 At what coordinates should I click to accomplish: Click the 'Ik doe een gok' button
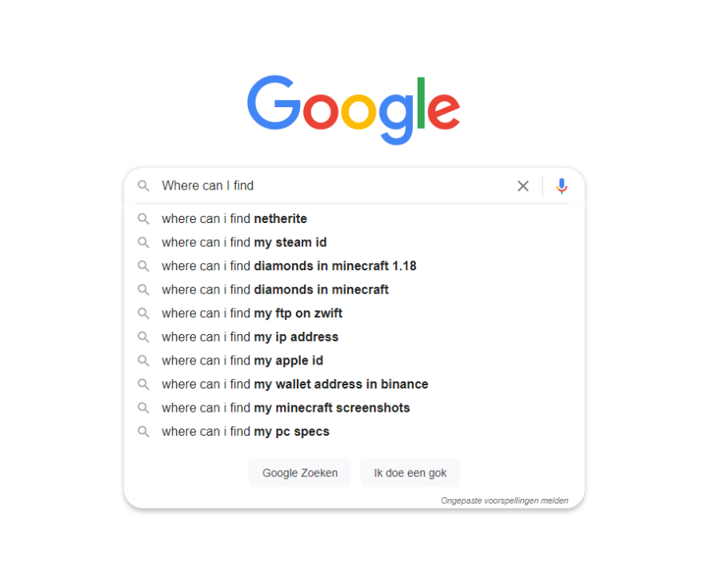[410, 473]
